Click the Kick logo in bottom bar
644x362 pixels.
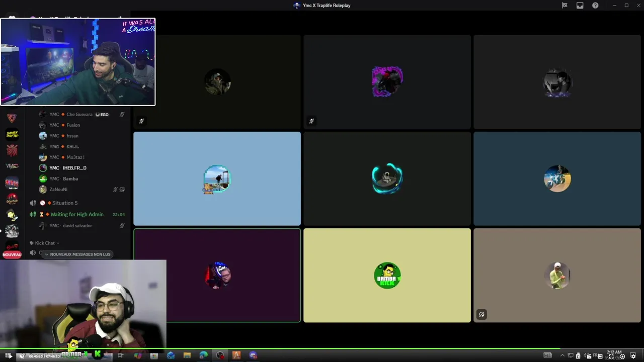(x=98, y=354)
